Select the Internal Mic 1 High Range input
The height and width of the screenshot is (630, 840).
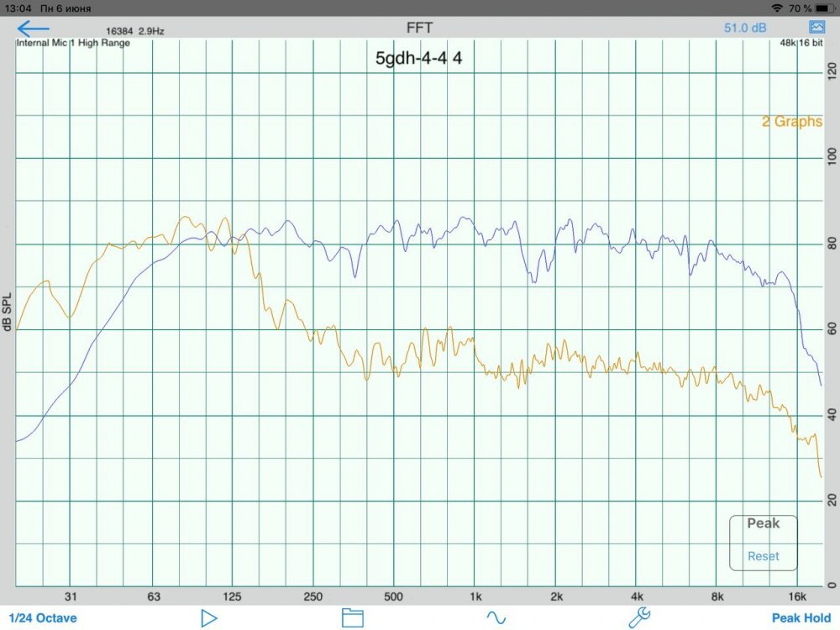click(x=73, y=43)
